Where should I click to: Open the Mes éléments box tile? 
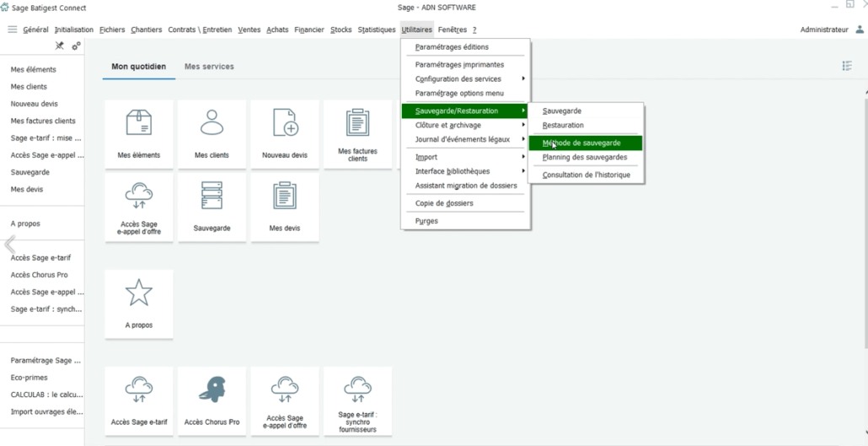[139, 134]
